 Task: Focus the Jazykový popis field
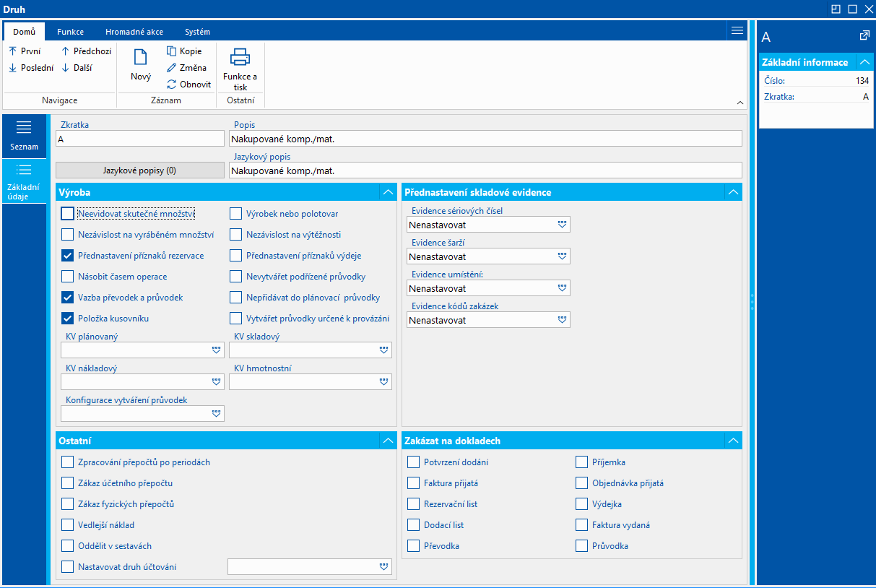click(485, 170)
